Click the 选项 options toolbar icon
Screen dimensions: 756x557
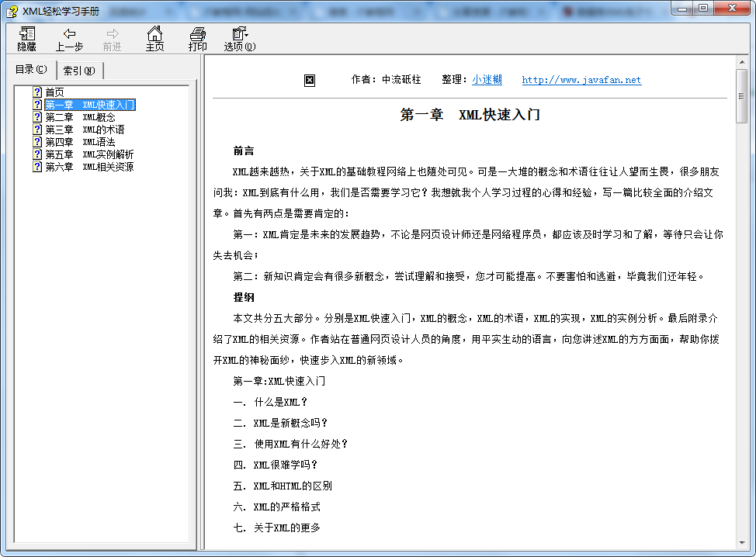coord(239,38)
